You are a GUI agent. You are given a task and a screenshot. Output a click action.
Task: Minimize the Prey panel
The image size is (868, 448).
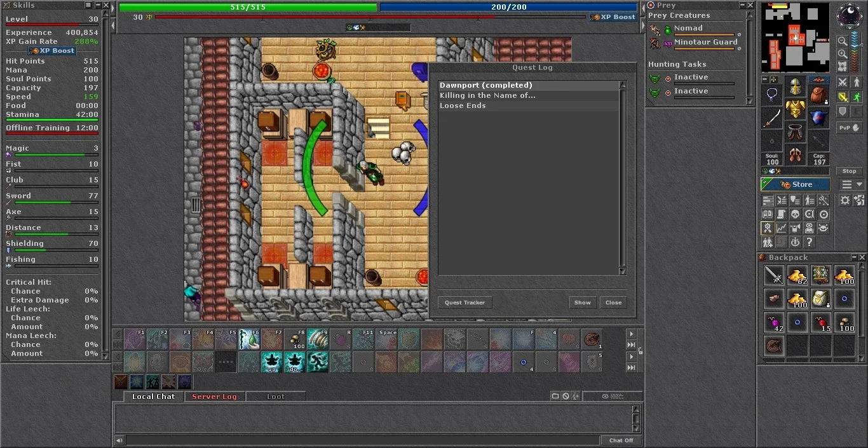[743, 5]
